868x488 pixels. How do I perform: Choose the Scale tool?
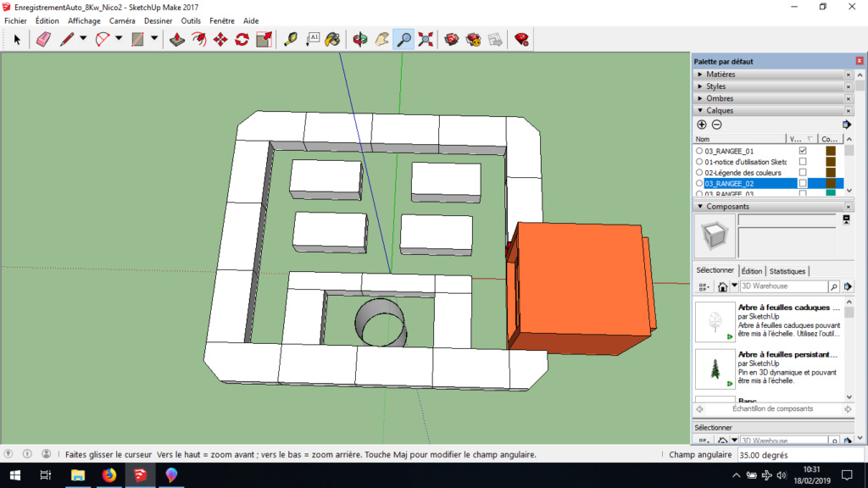pos(264,39)
